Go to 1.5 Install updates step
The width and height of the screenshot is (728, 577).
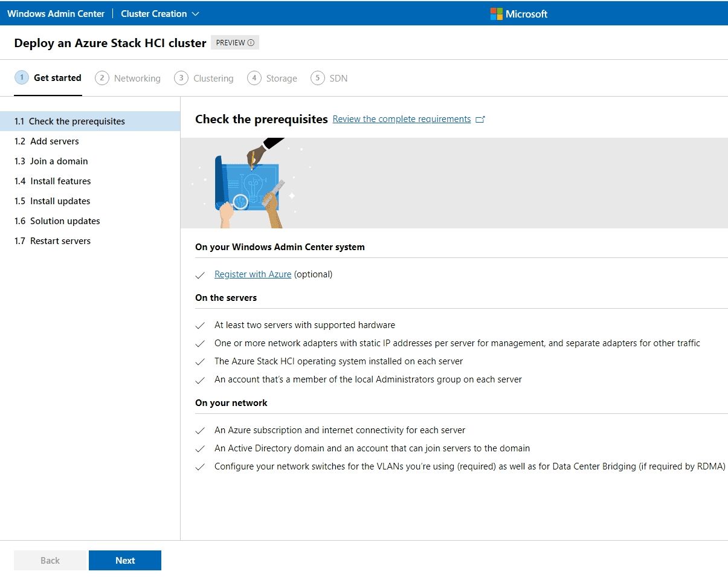90,201
